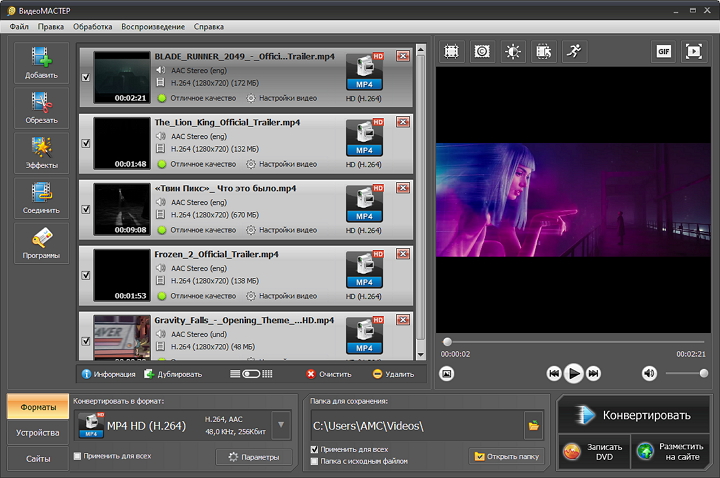This screenshot has width=720, height=478.
Task: Click MP4 format icon for Frozen_2 trailer
Action: (365, 269)
